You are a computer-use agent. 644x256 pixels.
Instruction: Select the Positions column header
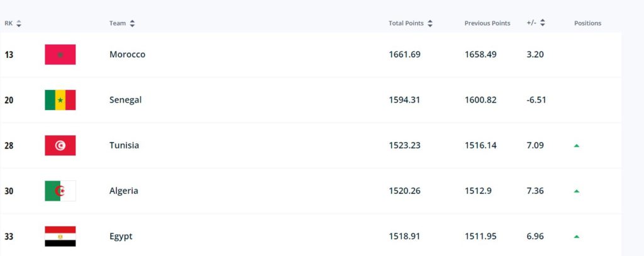tap(587, 23)
